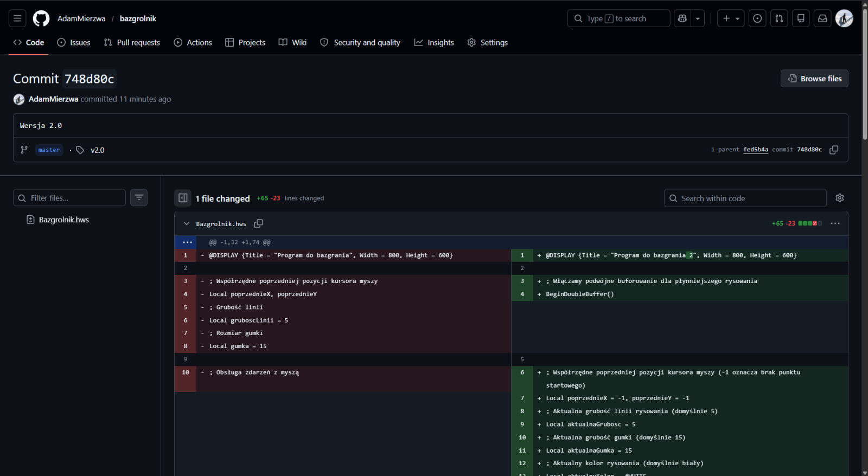The width and height of the screenshot is (868, 476).
Task: Copy the full commit SHA
Action: click(834, 150)
